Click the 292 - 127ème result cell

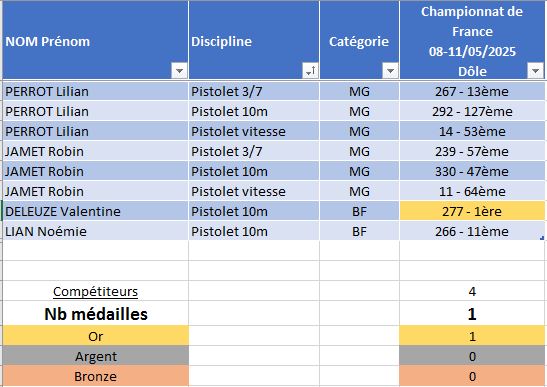[x=472, y=111]
